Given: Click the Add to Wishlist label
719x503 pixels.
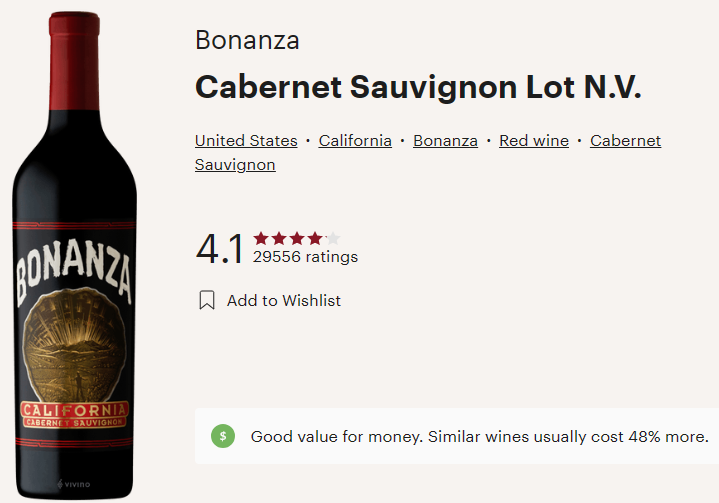Looking at the screenshot, I should [x=284, y=300].
